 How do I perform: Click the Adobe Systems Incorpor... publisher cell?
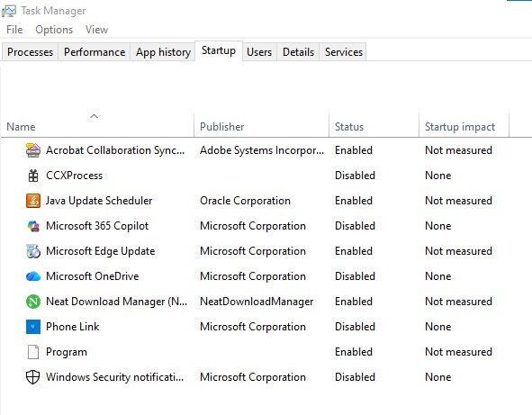click(x=262, y=150)
